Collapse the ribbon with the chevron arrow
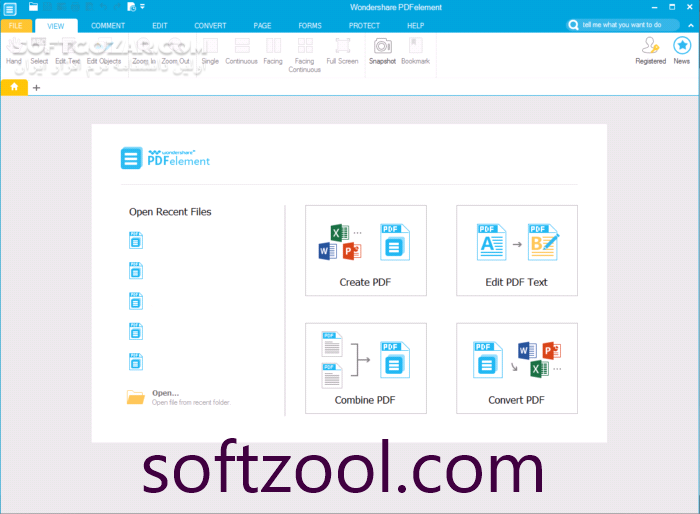The height and width of the screenshot is (514, 700). [x=691, y=25]
